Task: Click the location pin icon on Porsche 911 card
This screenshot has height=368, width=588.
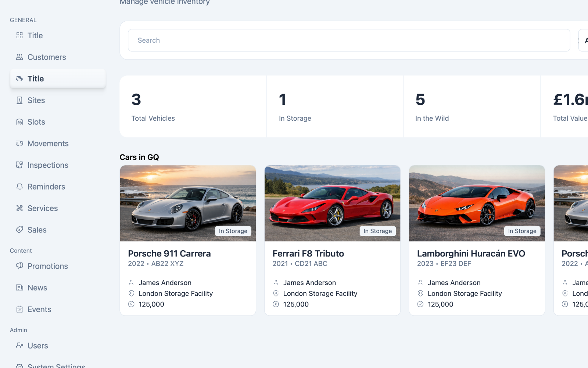Action: 131,293
